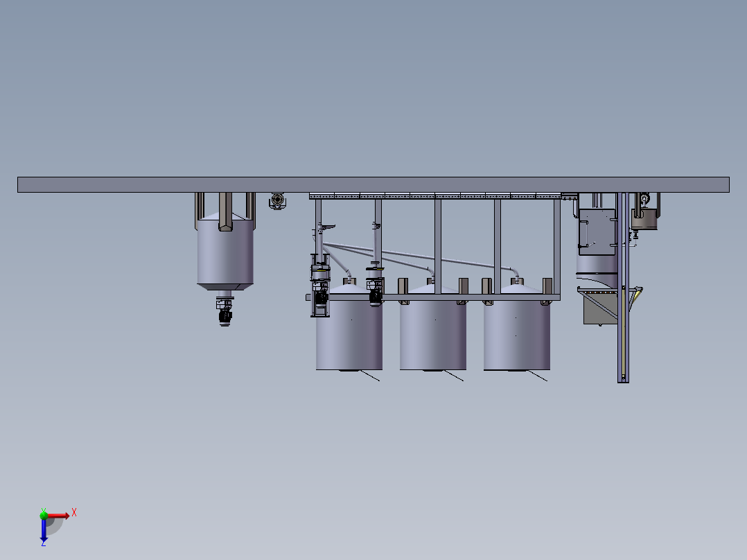Select the small vessel hanging at the far right
Image resolution: width=747 pixels, height=560 pixels.
[x=644, y=219]
